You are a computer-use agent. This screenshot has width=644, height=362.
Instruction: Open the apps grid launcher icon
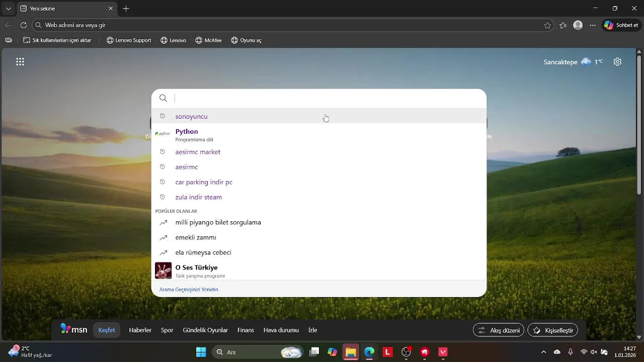point(20,62)
